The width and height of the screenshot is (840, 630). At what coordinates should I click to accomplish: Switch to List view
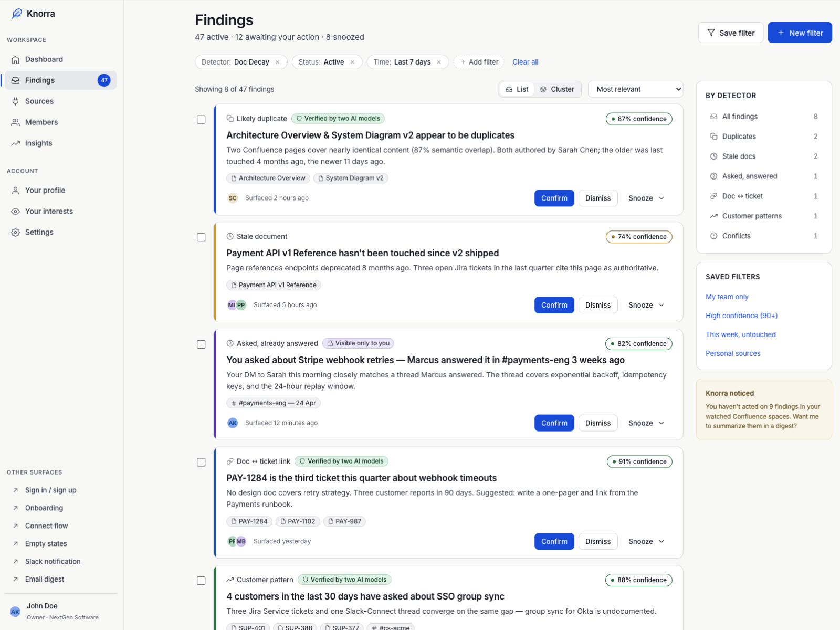(517, 89)
